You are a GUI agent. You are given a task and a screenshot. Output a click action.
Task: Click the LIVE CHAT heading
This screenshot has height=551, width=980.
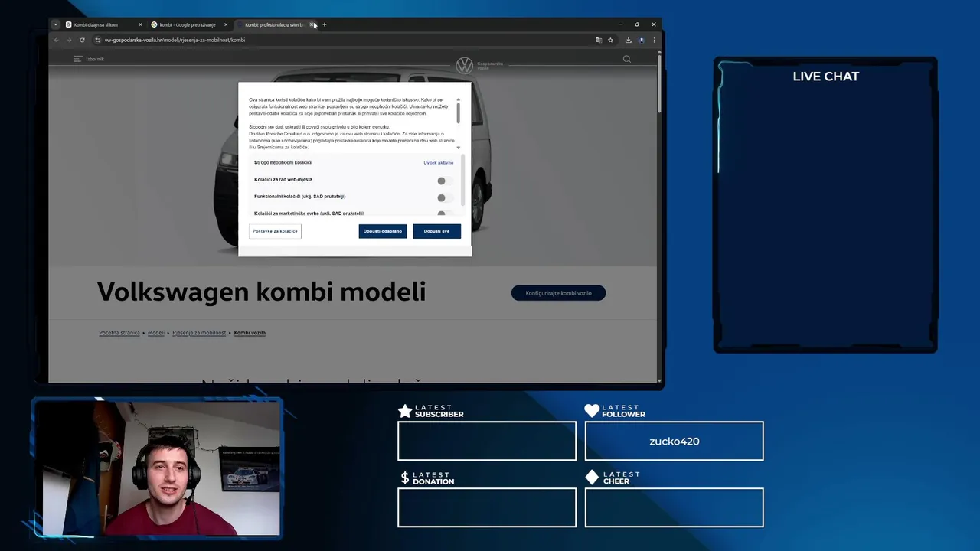tap(826, 77)
